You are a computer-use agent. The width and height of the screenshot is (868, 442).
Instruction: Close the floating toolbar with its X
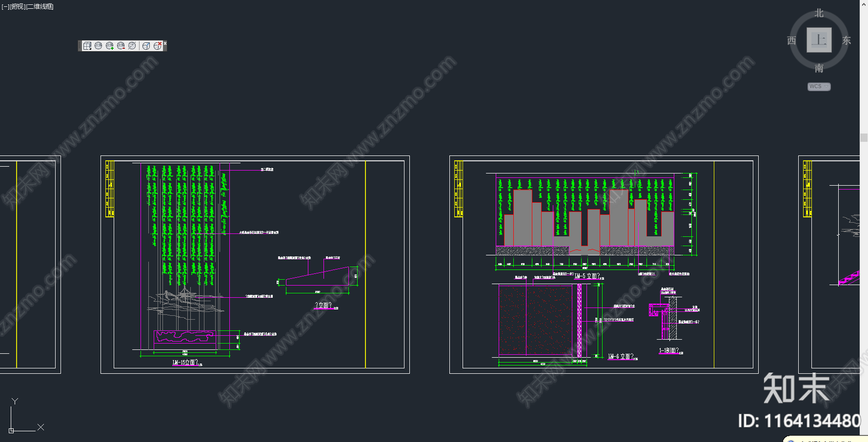pyautogui.click(x=165, y=43)
